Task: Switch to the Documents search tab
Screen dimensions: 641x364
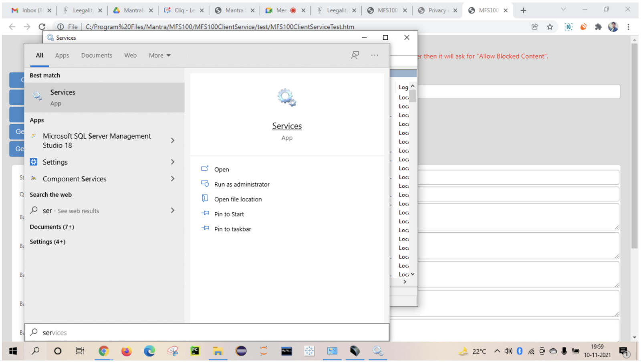Action: [97, 55]
